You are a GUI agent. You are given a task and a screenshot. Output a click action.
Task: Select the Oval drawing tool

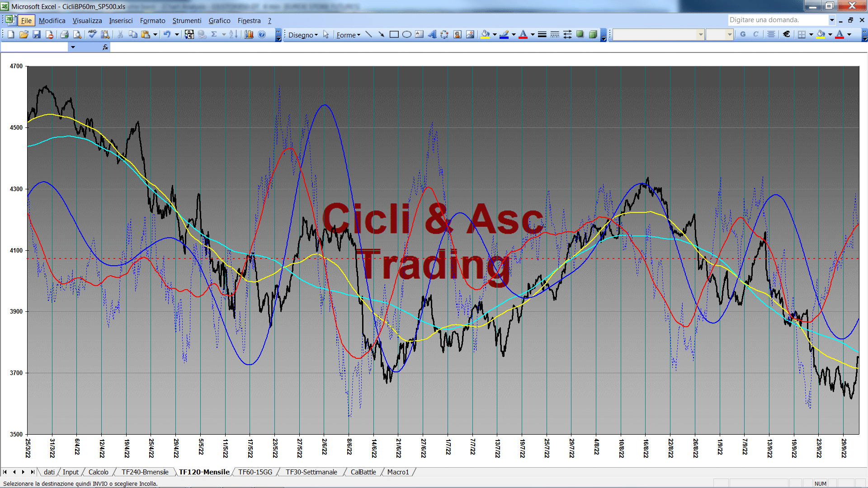(x=406, y=35)
